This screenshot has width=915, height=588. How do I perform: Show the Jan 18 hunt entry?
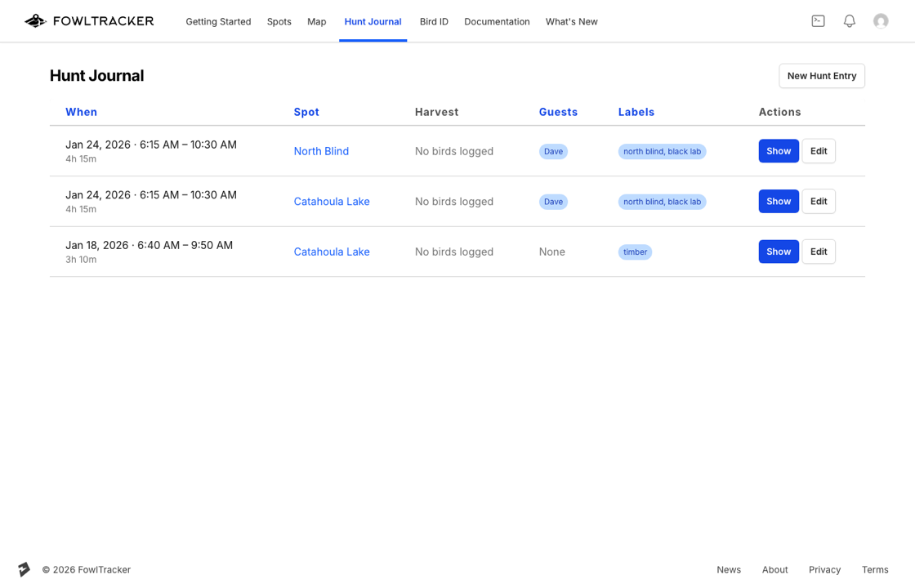[x=779, y=252]
